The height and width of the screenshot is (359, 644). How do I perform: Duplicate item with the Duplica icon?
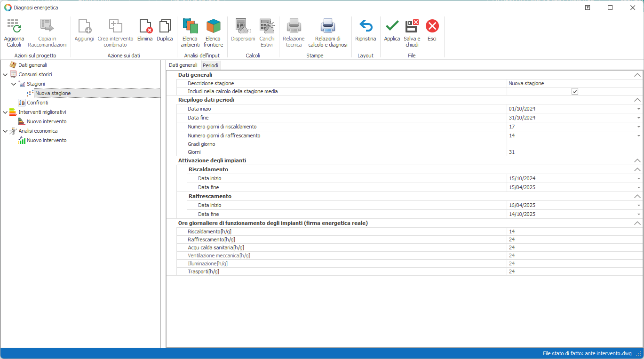click(x=165, y=26)
